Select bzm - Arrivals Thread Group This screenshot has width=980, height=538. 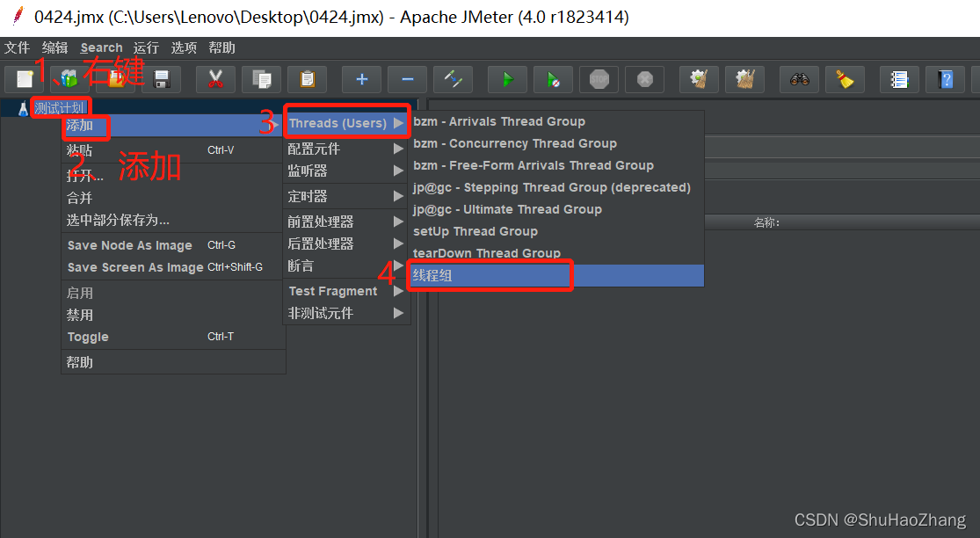click(557, 121)
